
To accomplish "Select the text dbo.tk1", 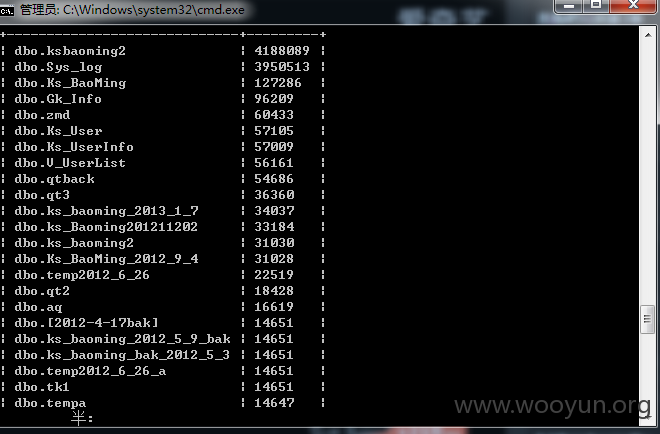I will coord(42,387).
